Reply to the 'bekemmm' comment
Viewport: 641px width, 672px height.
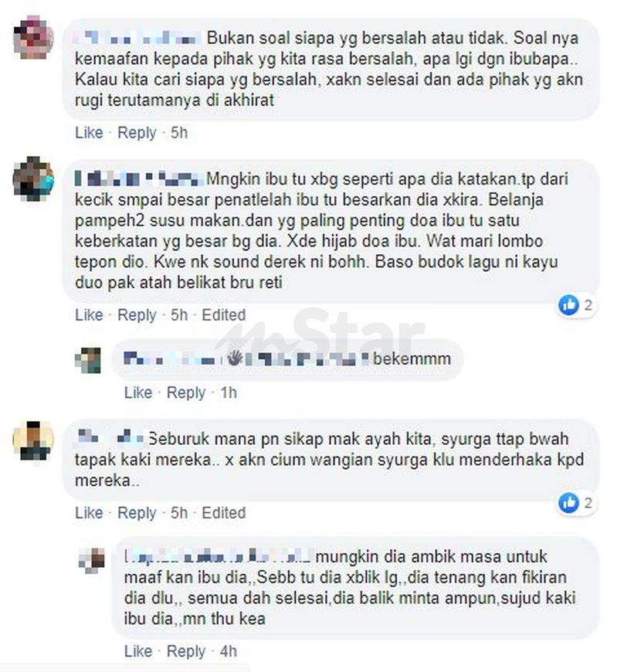(x=186, y=392)
